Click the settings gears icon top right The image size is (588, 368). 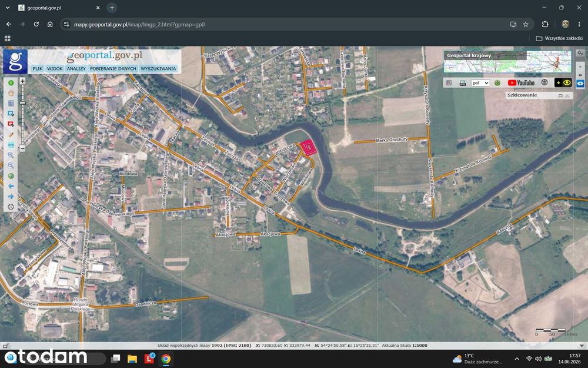(x=580, y=53)
